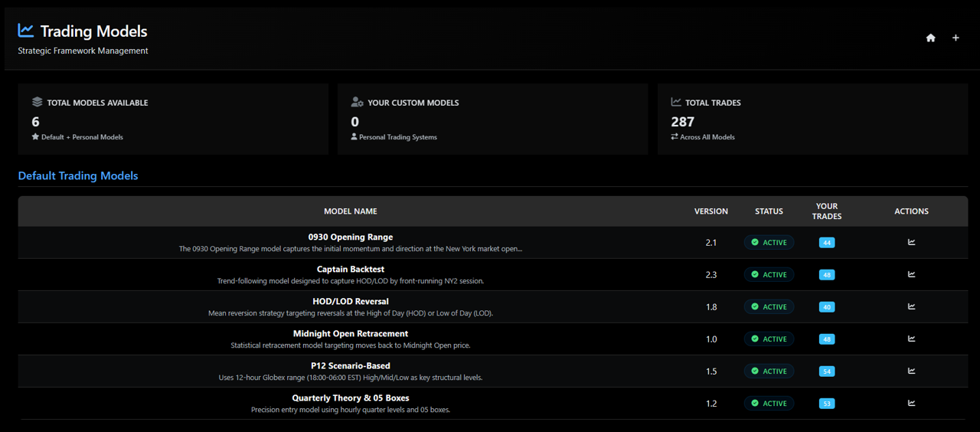Click the ACTIVE status of P12 Scenario-Based
The image size is (980, 432).
(769, 371)
